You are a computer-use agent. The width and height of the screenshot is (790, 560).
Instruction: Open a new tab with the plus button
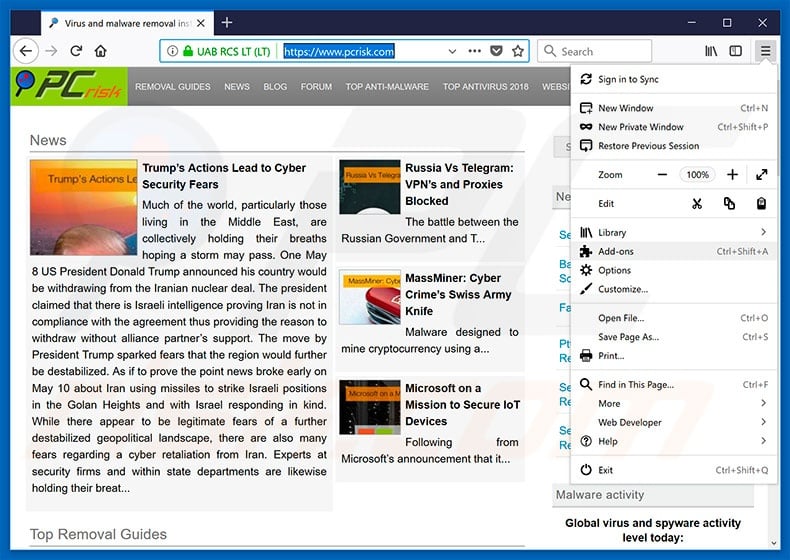(x=227, y=23)
